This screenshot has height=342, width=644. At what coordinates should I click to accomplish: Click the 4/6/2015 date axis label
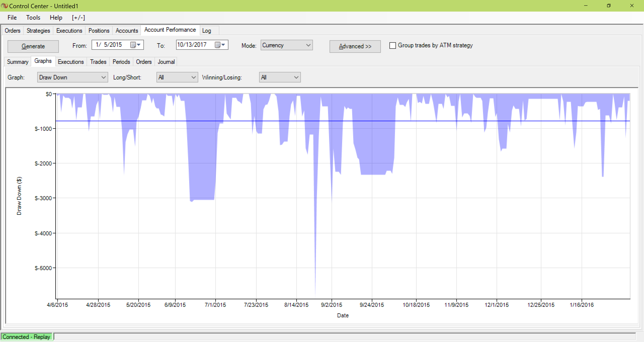[x=58, y=305]
